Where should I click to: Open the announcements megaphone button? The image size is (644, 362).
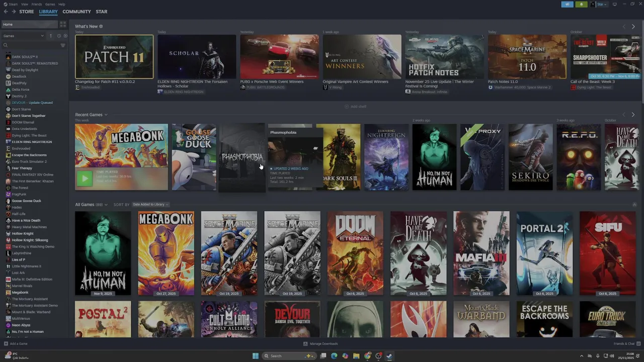tap(567, 4)
